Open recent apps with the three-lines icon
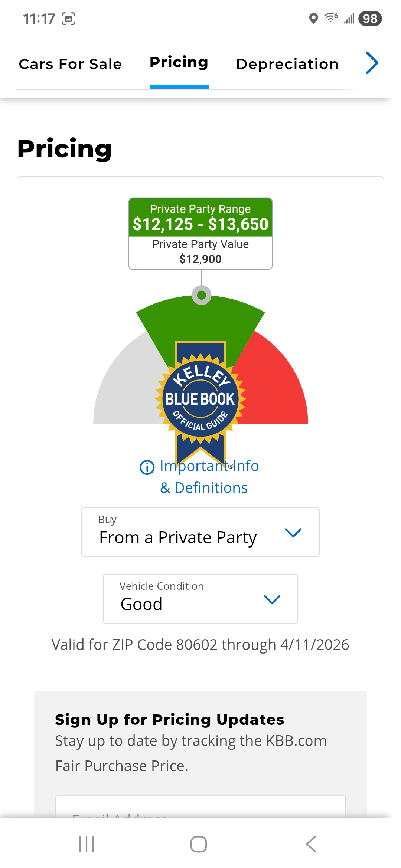This screenshot has width=401, height=868. 87,844
